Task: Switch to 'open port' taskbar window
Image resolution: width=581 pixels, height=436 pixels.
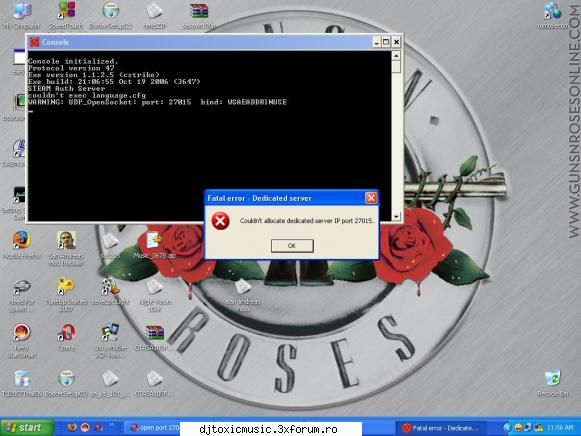Action: click(x=153, y=428)
